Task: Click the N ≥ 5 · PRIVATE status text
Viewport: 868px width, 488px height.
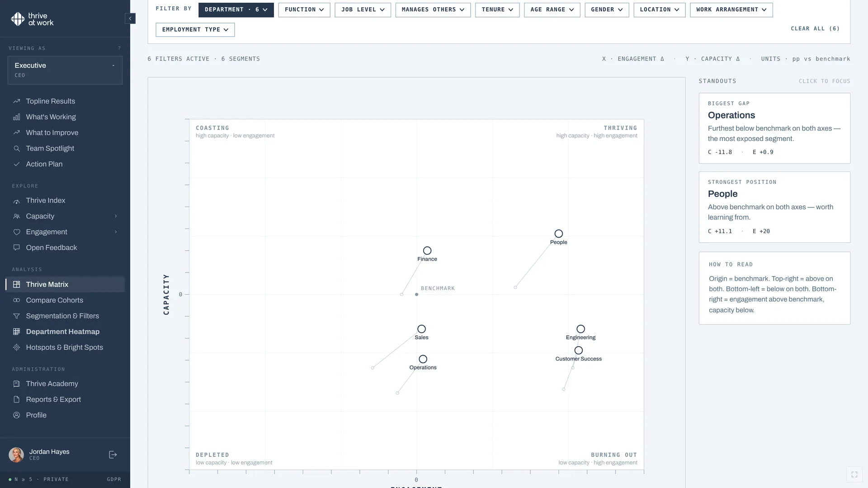Action: tap(42, 479)
